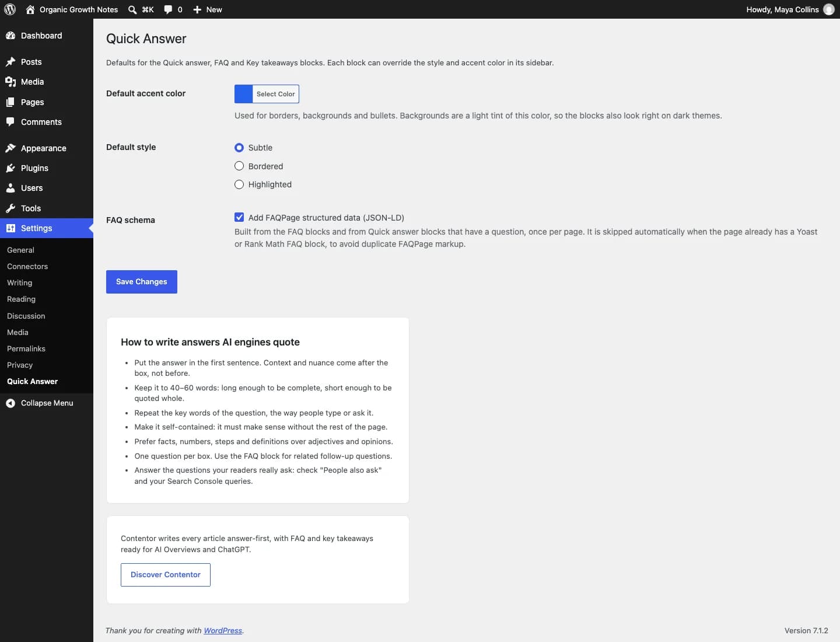The width and height of the screenshot is (840, 642).
Task: Click the blue accent color swatch
Action: click(x=243, y=94)
